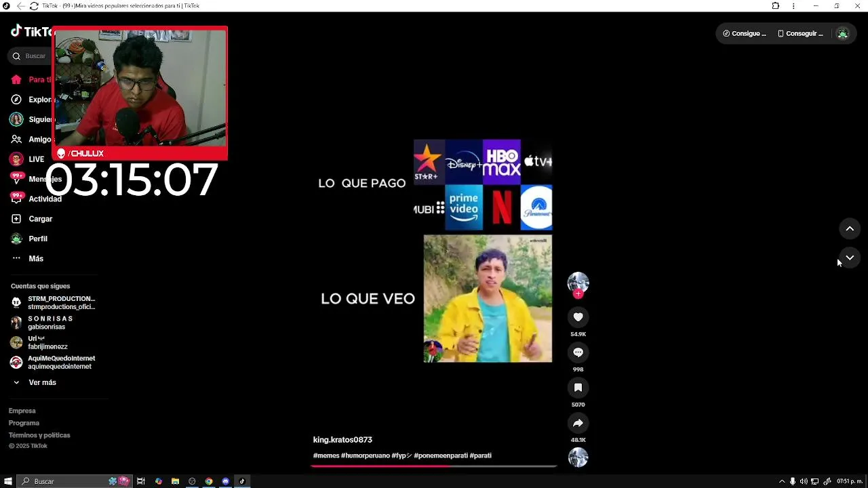868x488 pixels.
Task: Open Copilot icon on taskbar
Action: (x=158, y=481)
